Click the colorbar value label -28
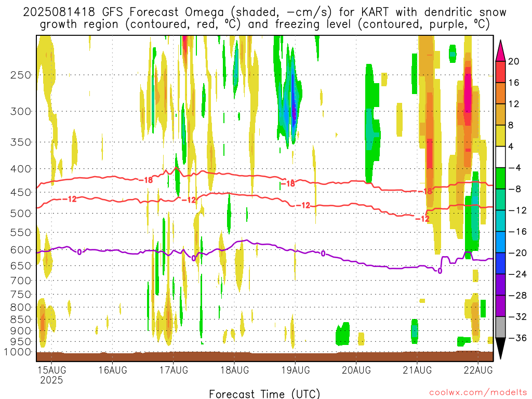The image size is (532, 399). point(517,295)
